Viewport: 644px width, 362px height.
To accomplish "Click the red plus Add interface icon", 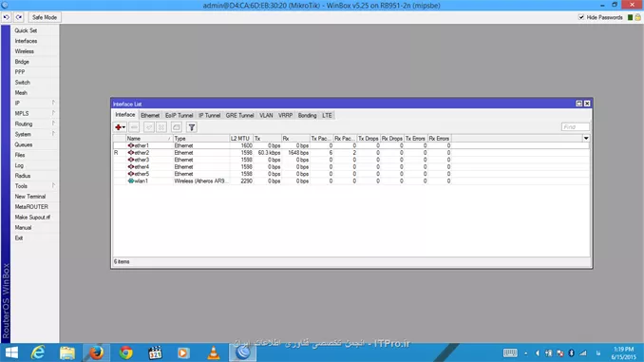I will 119,127.
